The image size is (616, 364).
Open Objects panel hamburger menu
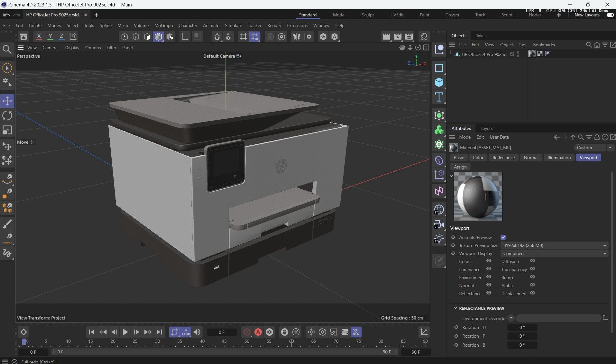tap(452, 45)
